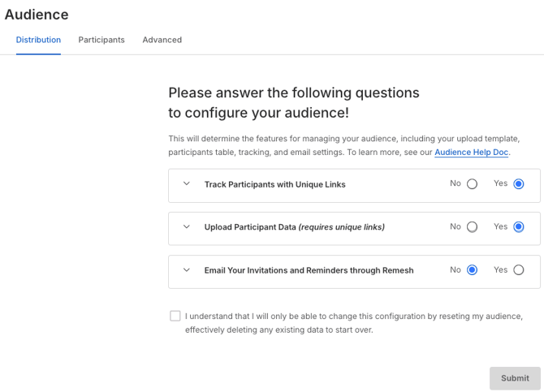544x392 pixels.
Task: Switch to the Distribution tab
Action: click(x=38, y=40)
